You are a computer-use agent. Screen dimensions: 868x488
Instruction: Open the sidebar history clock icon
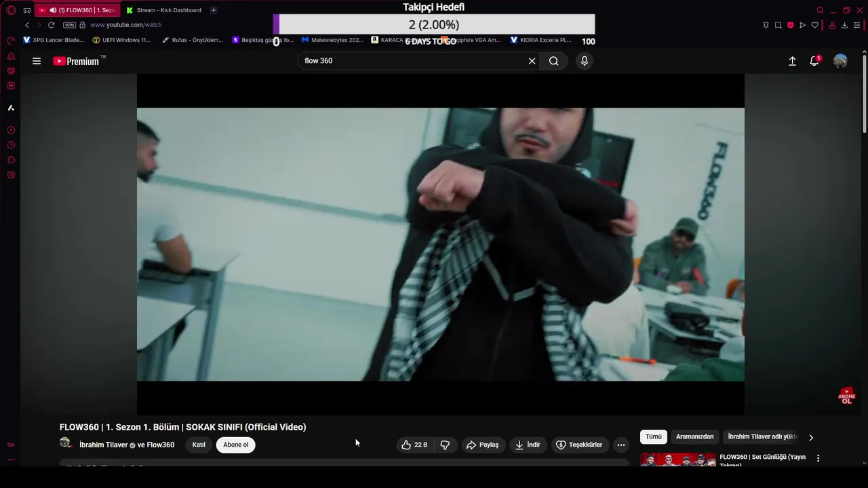click(11, 145)
